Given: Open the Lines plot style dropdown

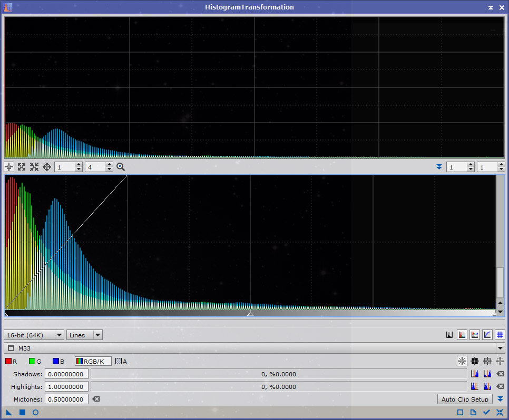Looking at the screenshot, I should tap(84, 335).
